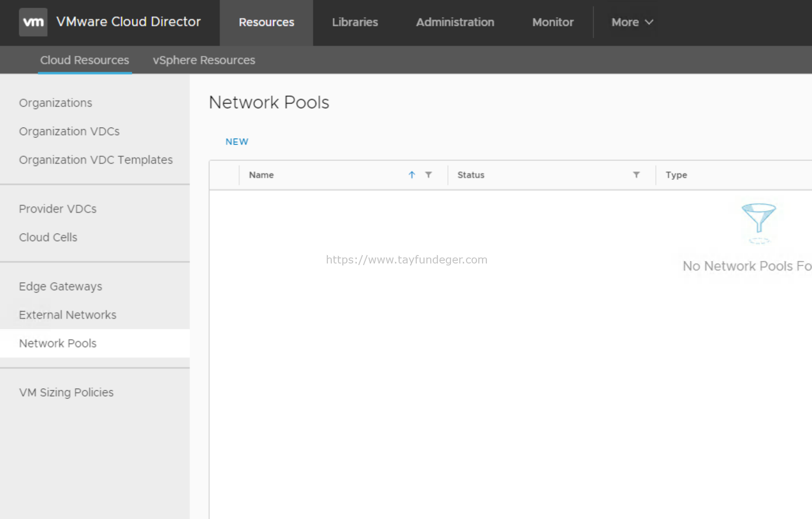Navigate to Organizations in the sidebar
812x519 pixels.
coord(55,103)
